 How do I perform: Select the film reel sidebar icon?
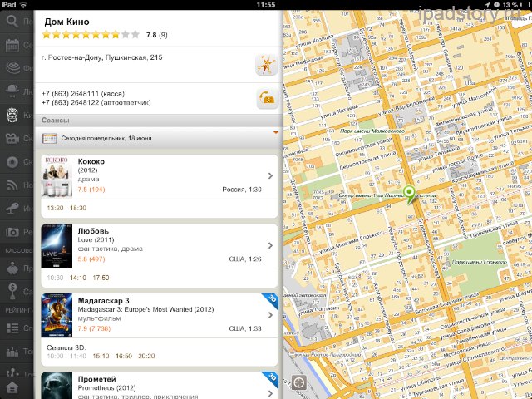coord(12,68)
